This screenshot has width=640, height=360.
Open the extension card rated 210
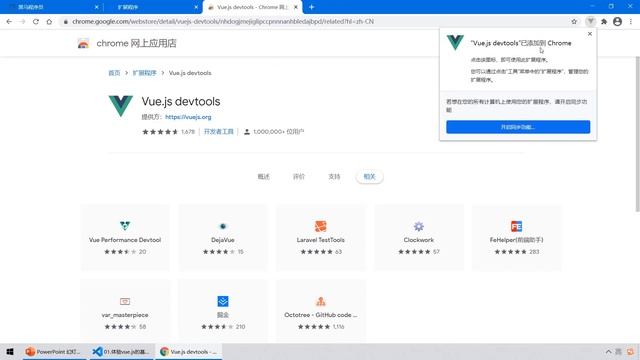[x=223, y=311]
